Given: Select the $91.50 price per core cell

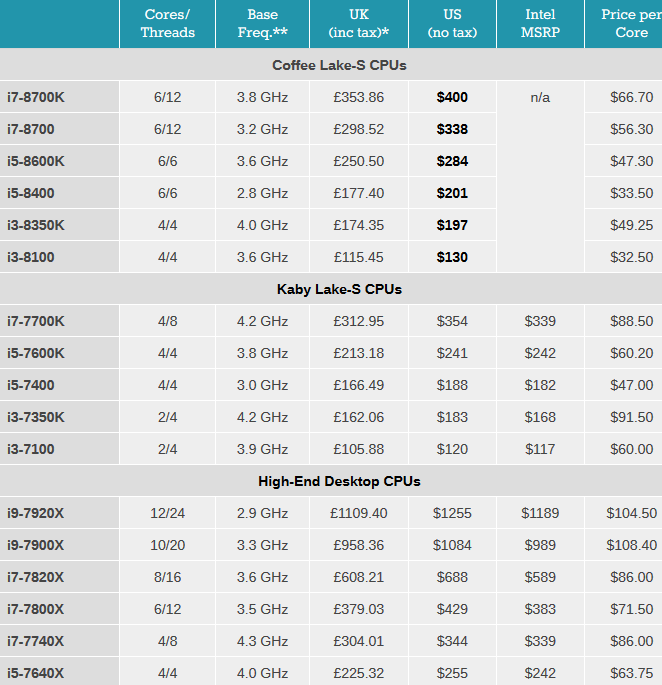Looking at the screenshot, I should pos(624,417).
